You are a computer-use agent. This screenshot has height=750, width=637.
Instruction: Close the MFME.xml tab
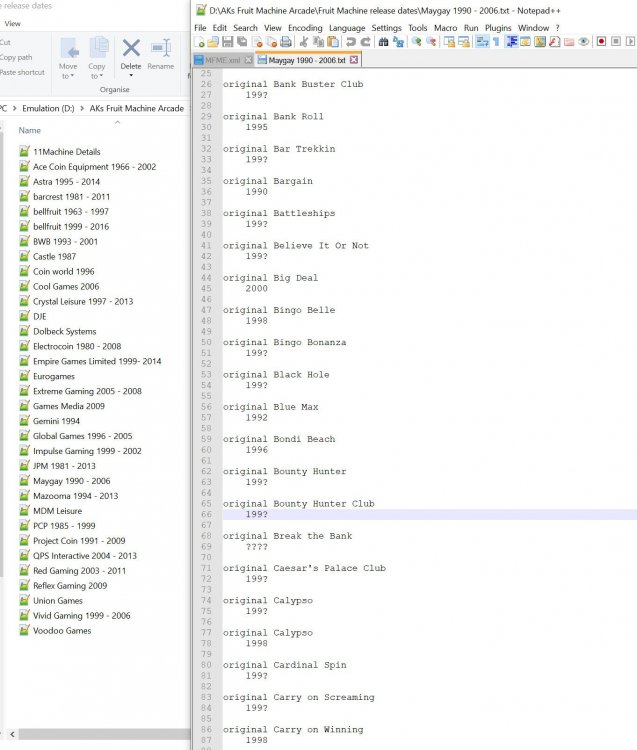tap(248, 60)
